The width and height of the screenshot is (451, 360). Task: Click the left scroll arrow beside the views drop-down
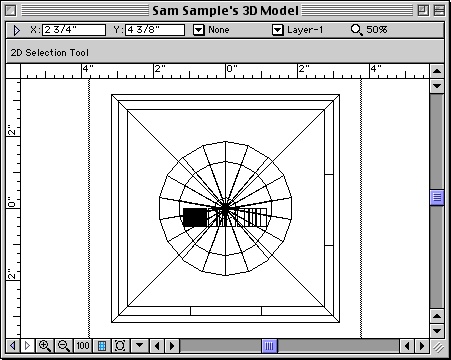tap(157, 346)
